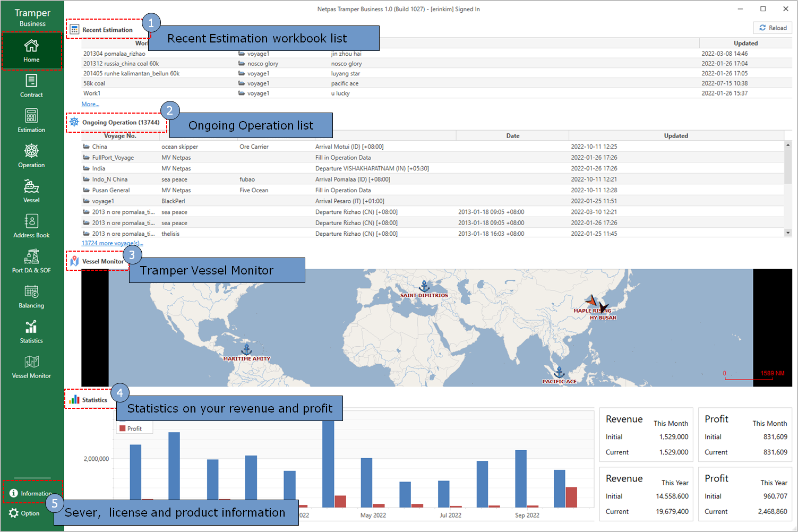Screen dimensions: 798x532
Task: Click Arrival Motui (ID) status cell
Action: tap(349, 147)
